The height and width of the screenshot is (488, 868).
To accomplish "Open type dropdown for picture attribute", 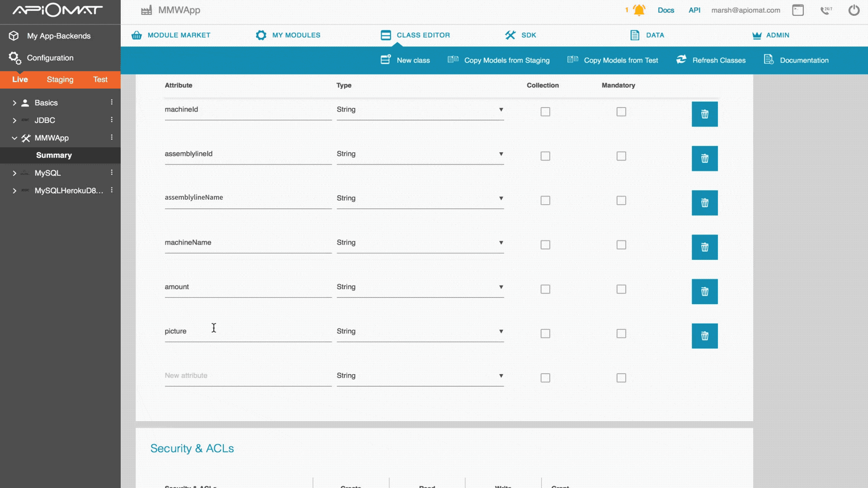I will point(500,331).
